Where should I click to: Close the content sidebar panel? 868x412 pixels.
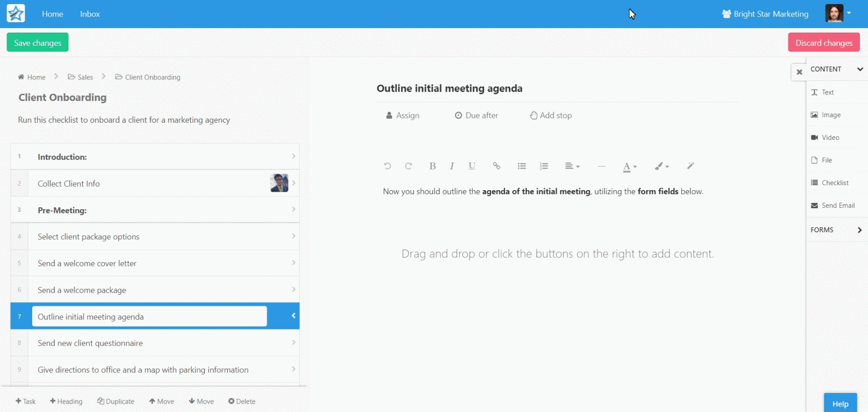point(799,72)
